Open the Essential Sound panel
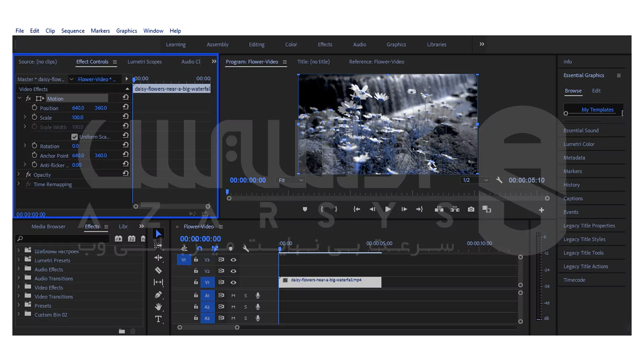The image size is (644, 362). [x=581, y=130]
